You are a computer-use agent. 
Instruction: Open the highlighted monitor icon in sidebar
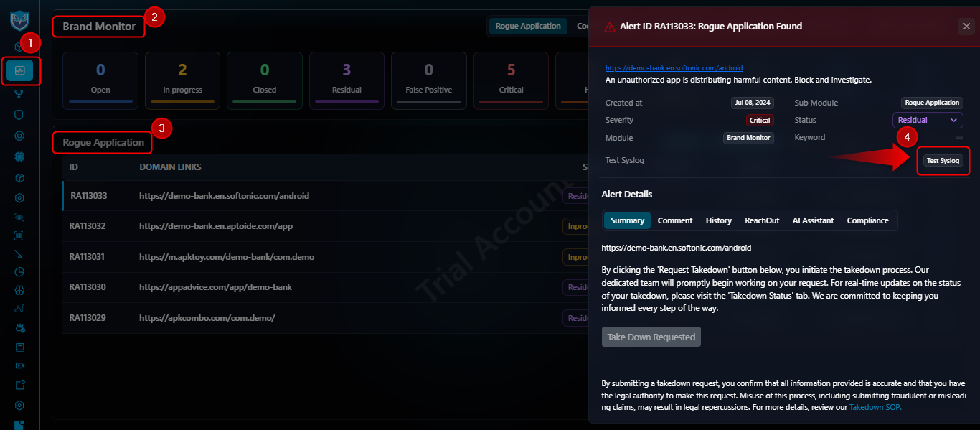19,71
